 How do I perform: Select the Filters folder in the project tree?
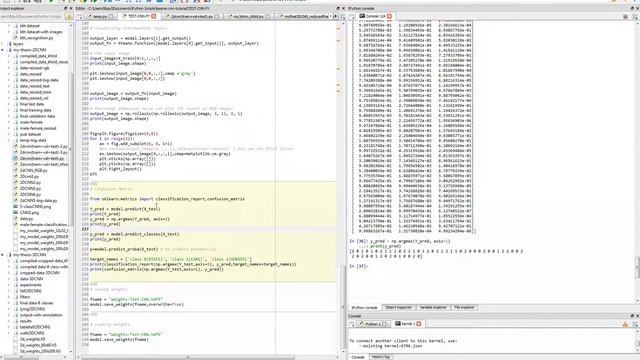pos(25,297)
